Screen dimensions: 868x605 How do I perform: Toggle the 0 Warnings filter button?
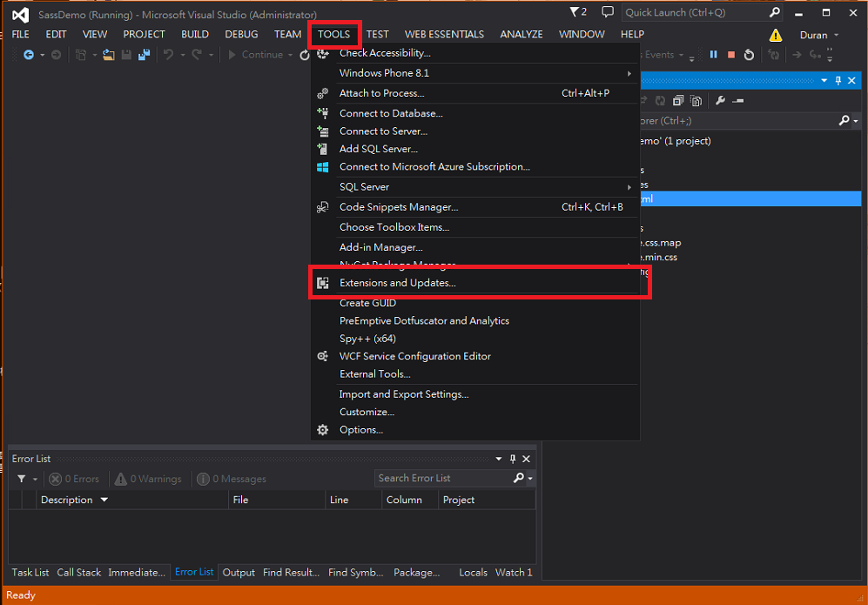[x=148, y=479]
